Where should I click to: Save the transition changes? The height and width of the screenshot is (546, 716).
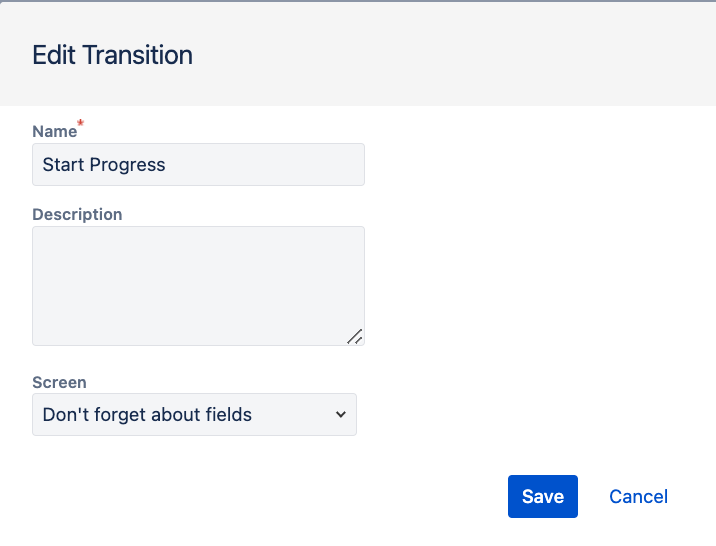[x=542, y=497]
